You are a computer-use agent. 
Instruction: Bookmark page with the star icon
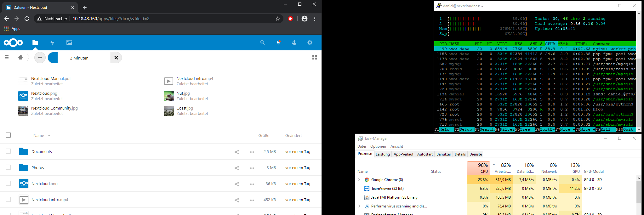click(x=278, y=19)
